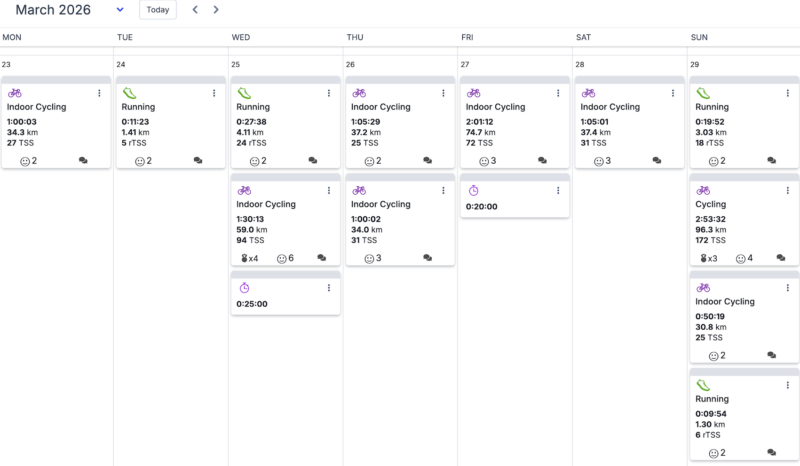This screenshot has width=800, height=466.
Task: Click the kettlebell x4 icon on Wednesday's Indoor Cycling
Action: [248, 258]
